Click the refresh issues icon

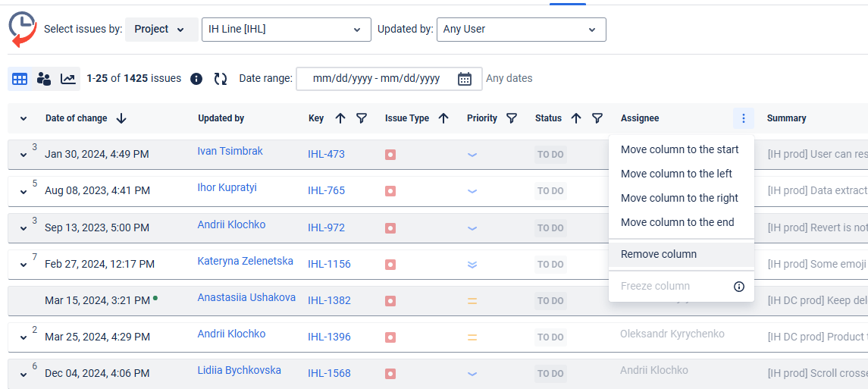[221, 79]
